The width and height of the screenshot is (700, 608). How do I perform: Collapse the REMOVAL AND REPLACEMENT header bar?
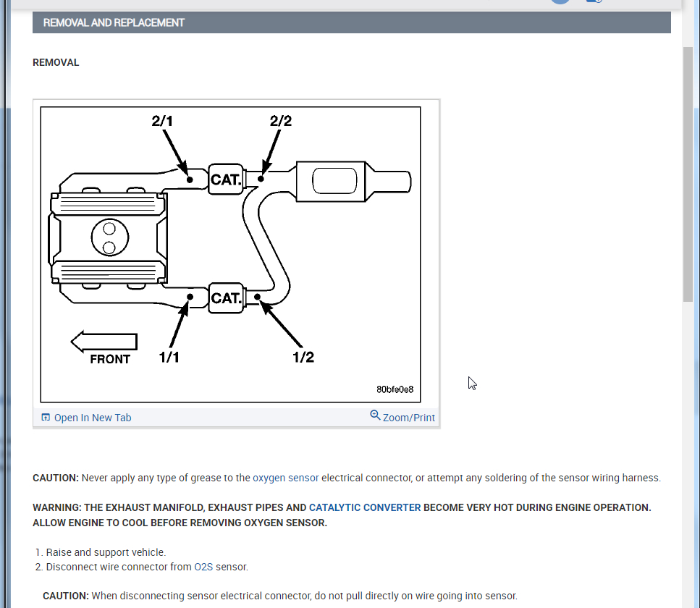(x=351, y=22)
